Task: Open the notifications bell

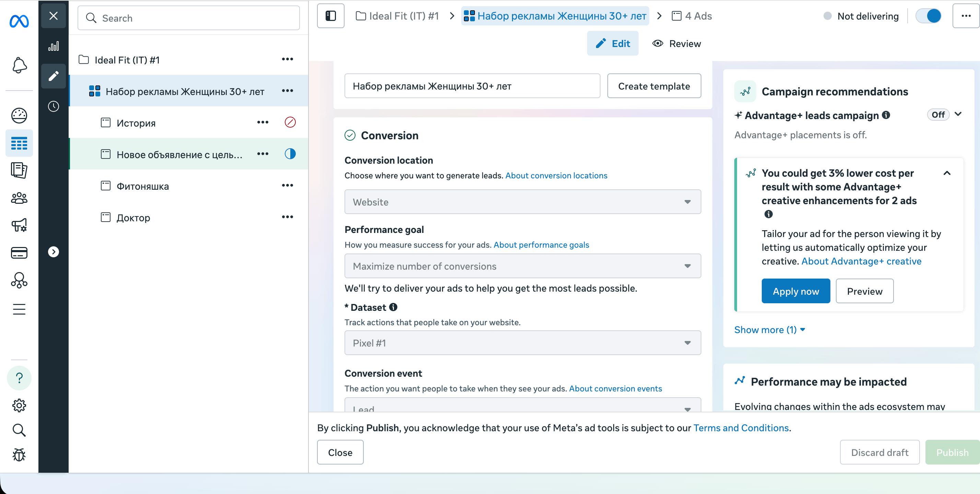Action: tap(19, 65)
